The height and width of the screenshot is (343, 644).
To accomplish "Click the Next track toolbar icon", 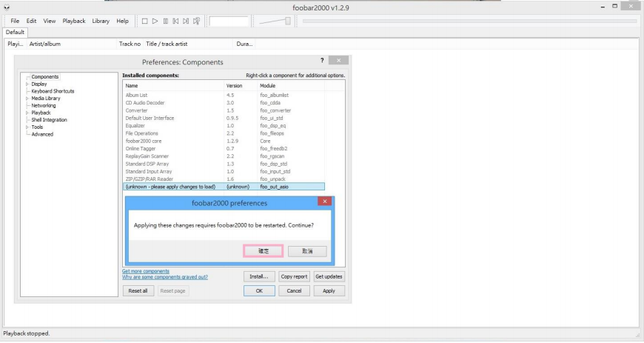I will tap(186, 21).
